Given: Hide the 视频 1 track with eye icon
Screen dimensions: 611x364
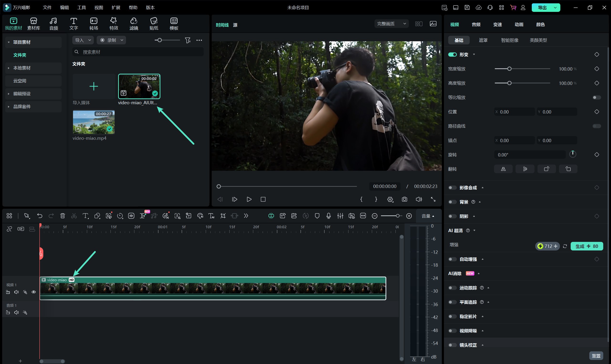Looking at the screenshot, I should point(34,292).
